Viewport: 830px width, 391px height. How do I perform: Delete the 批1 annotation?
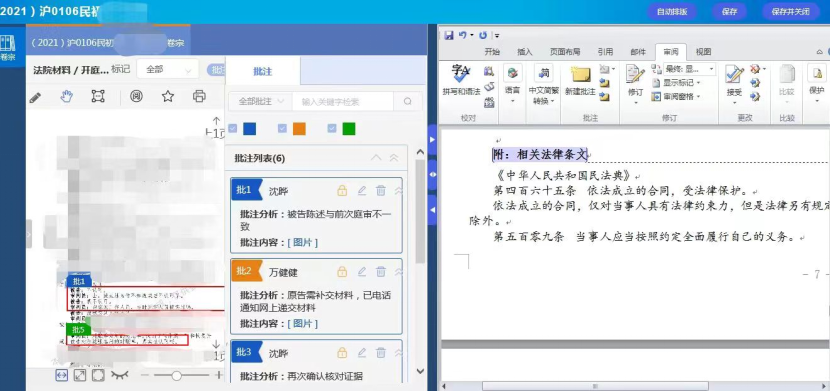coord(381,190)
